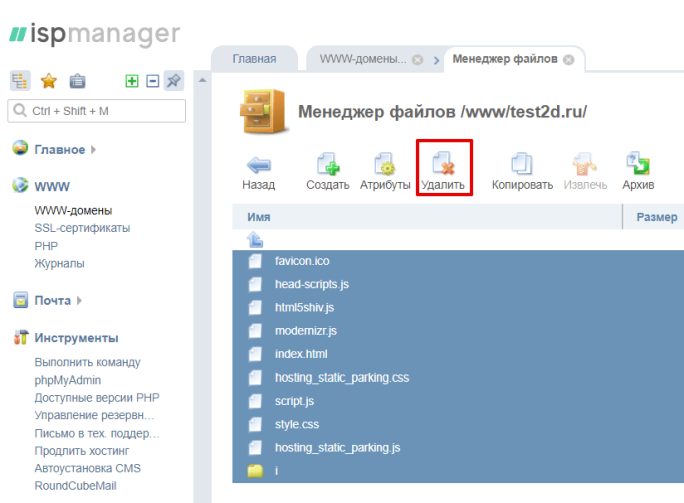
Task: Open phpMyAdmin link
Action: click(68, 380)
